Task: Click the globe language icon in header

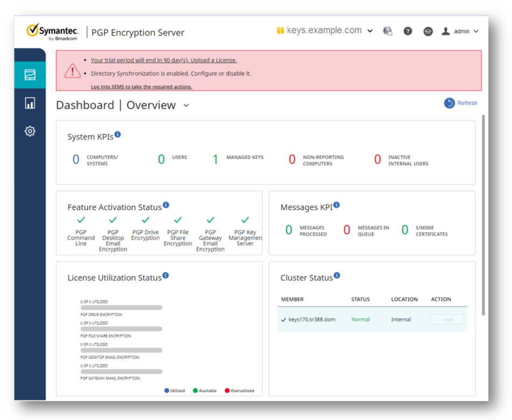Action: [x=388, y=31]
